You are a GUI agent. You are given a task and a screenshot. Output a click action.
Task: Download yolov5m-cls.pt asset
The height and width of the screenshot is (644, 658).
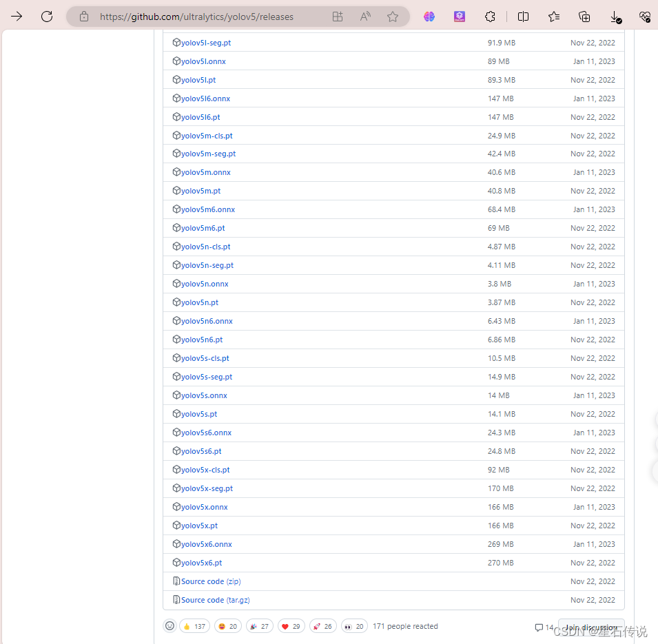(207, 136)
